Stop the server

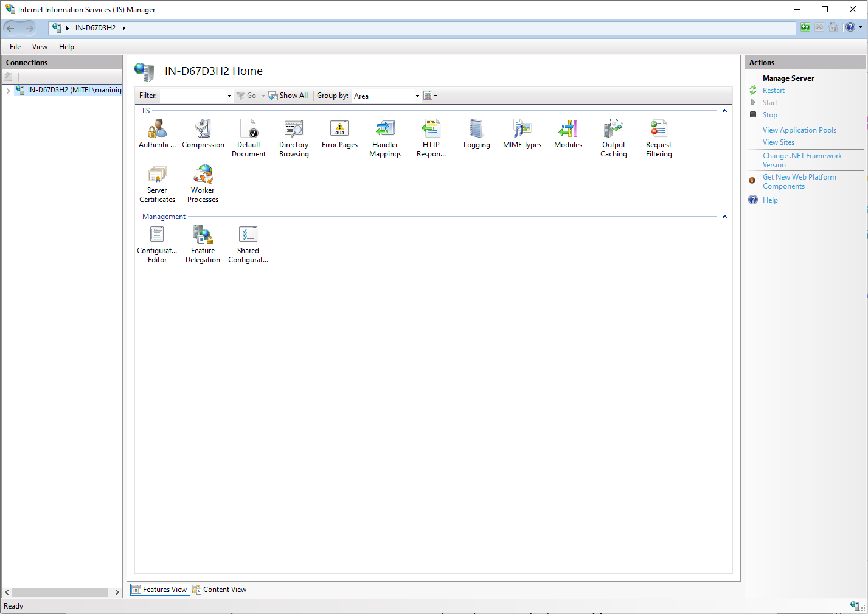point(770,115)
